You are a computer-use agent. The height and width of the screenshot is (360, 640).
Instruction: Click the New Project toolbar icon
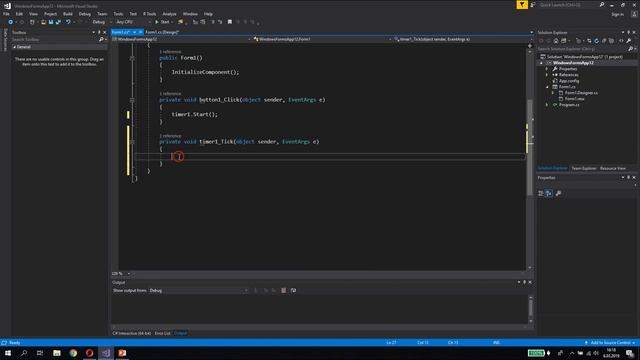[x=32, y=22]
